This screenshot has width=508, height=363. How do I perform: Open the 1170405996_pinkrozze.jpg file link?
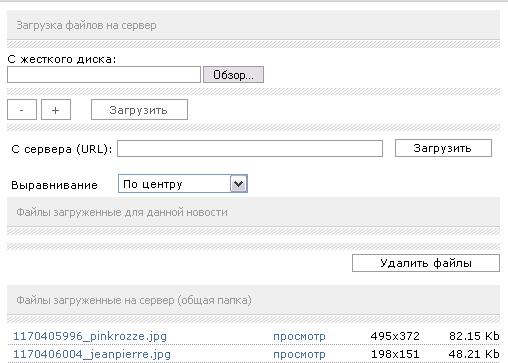pyautogui.click(x=90, y=336)
